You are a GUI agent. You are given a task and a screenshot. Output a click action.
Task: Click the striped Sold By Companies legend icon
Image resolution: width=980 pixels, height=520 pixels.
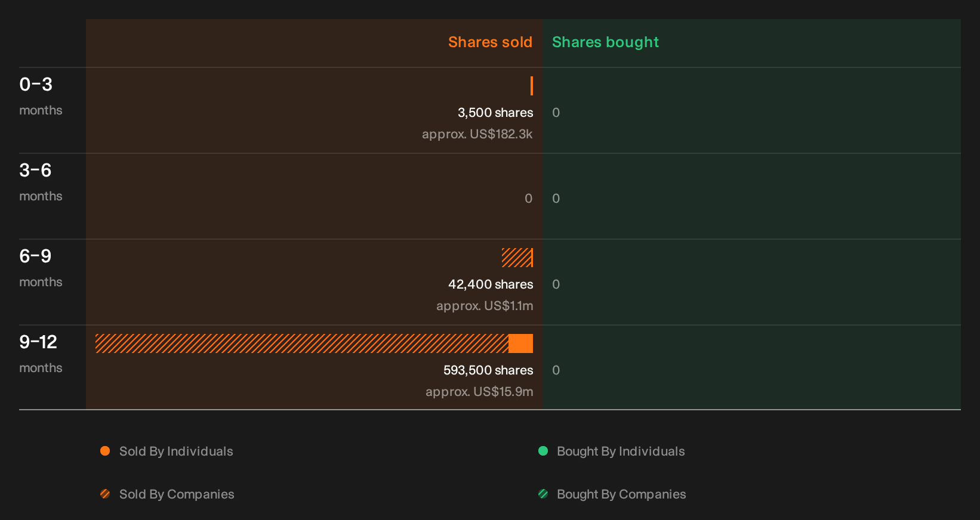[x=105, y=494]
